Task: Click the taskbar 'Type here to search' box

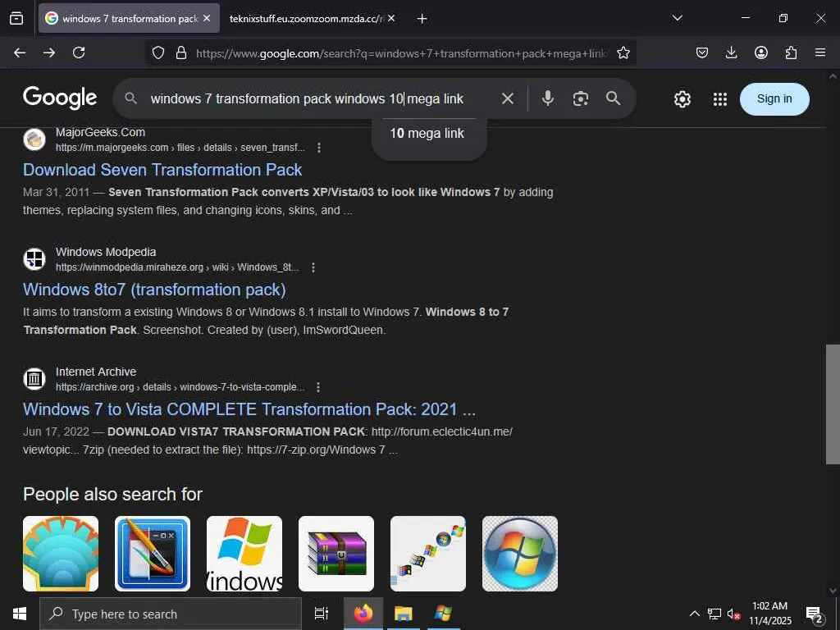Action: coord(171,614)
